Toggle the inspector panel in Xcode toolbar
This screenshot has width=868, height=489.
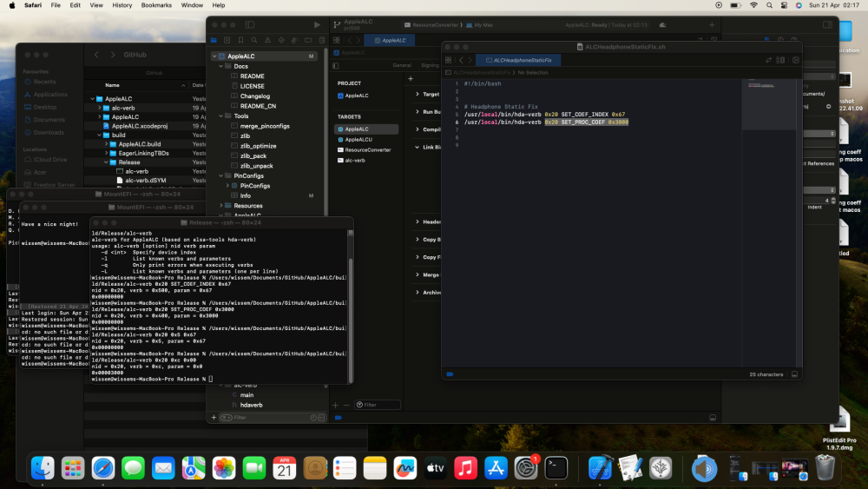[827, 25]
